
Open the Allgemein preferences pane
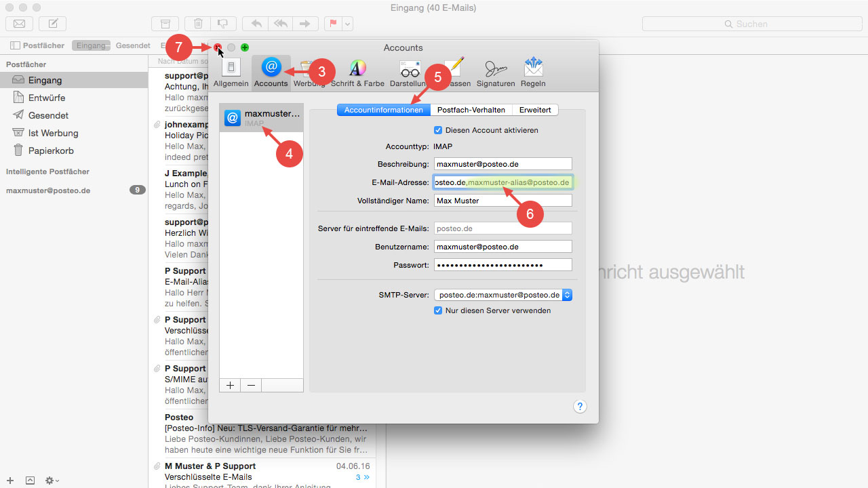pos(231,73)
